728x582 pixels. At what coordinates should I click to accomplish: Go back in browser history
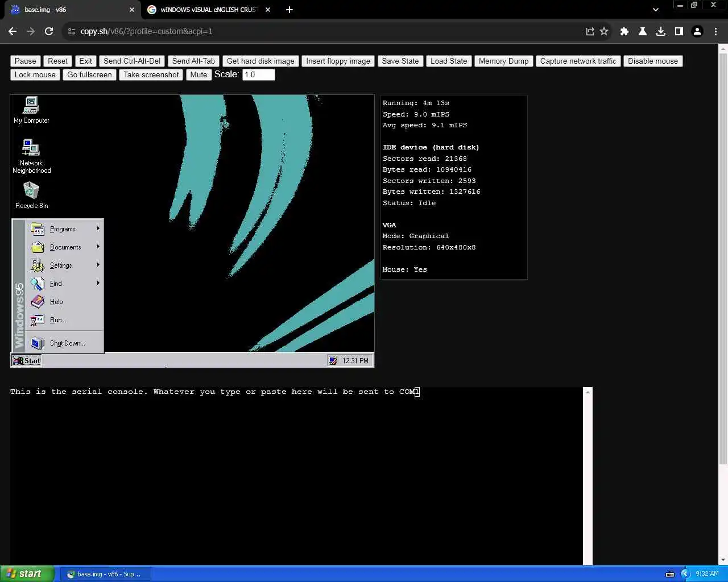pos(13,31)
